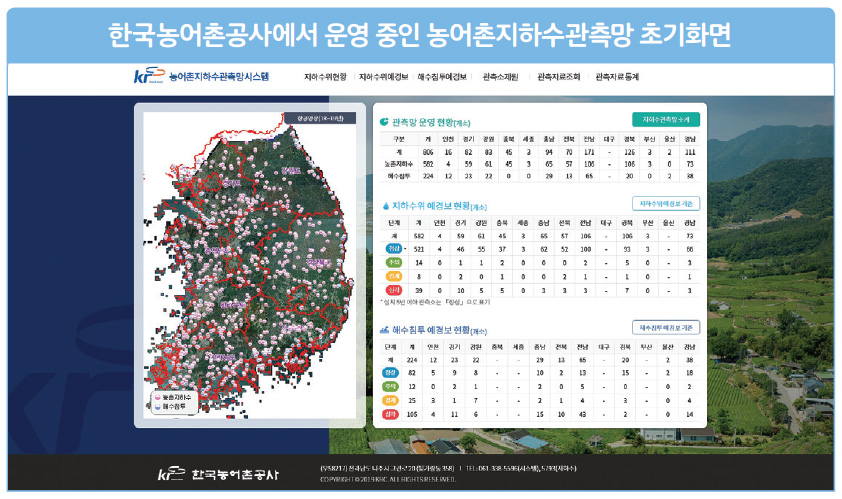Screen dimensions: 842x499
Task: Click the 지하수위예경보 기준 button
Action: (666, 204)
